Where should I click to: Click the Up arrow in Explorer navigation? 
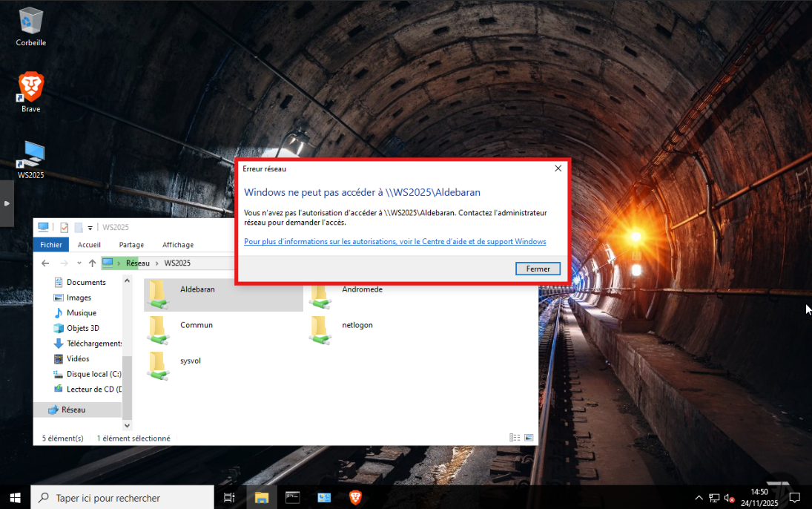(92, 263)
